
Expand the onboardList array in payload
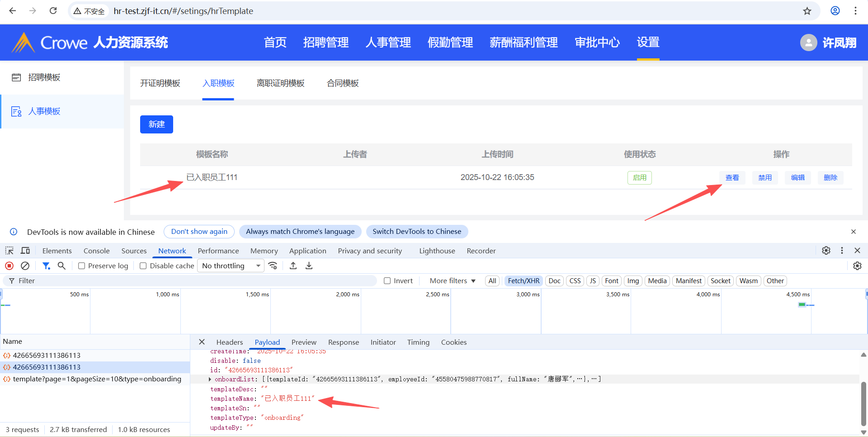pyautogui.click(x=210, y=380)
